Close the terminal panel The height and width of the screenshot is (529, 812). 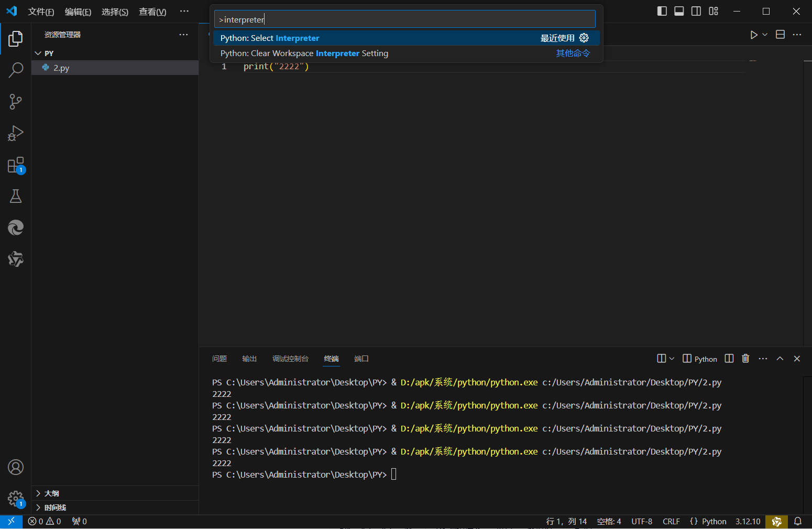(x=797, y=359)
